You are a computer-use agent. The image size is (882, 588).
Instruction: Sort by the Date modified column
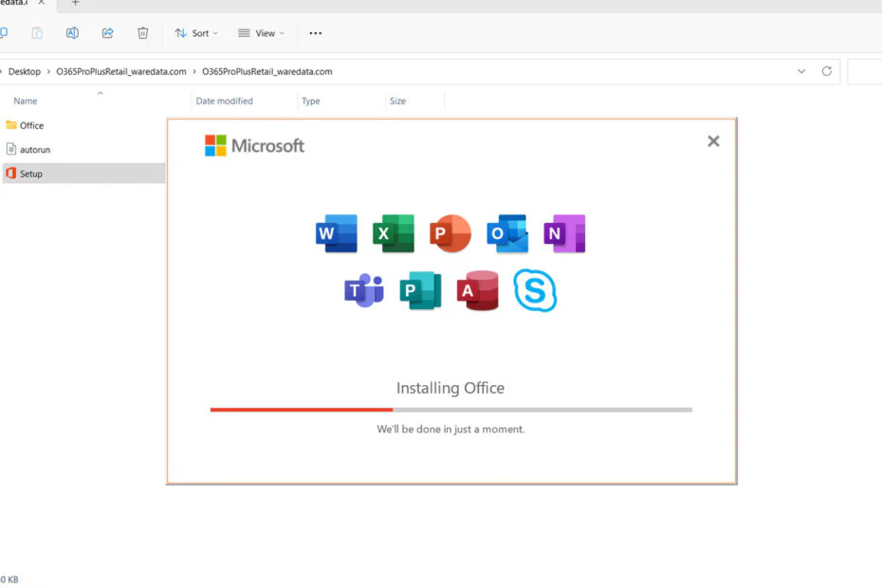[x=225, y=101]
